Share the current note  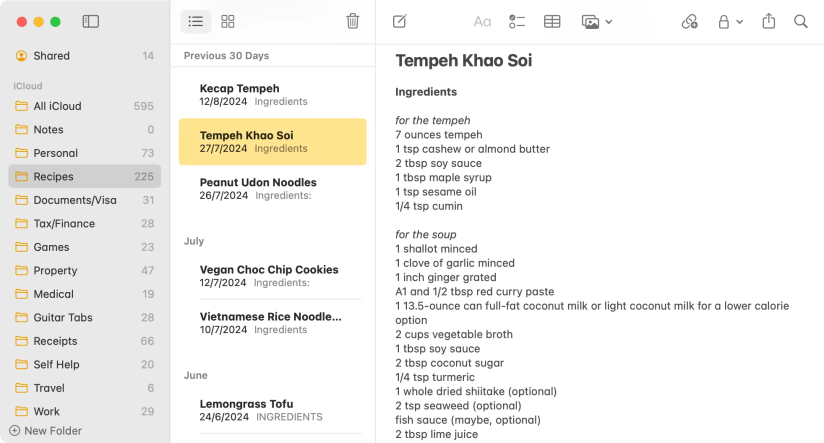click(769, 21)
